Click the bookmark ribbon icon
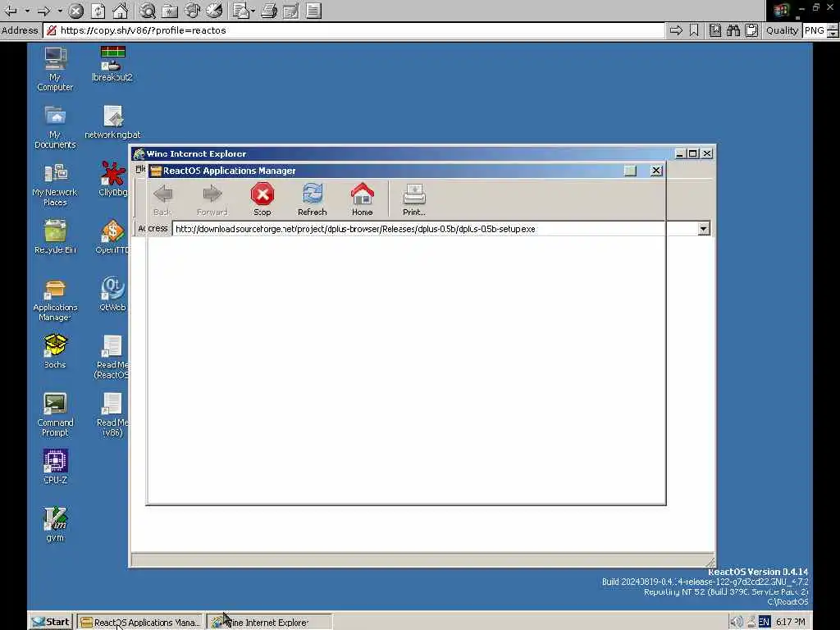Screen dimensions: 840x630 [694, 30]
